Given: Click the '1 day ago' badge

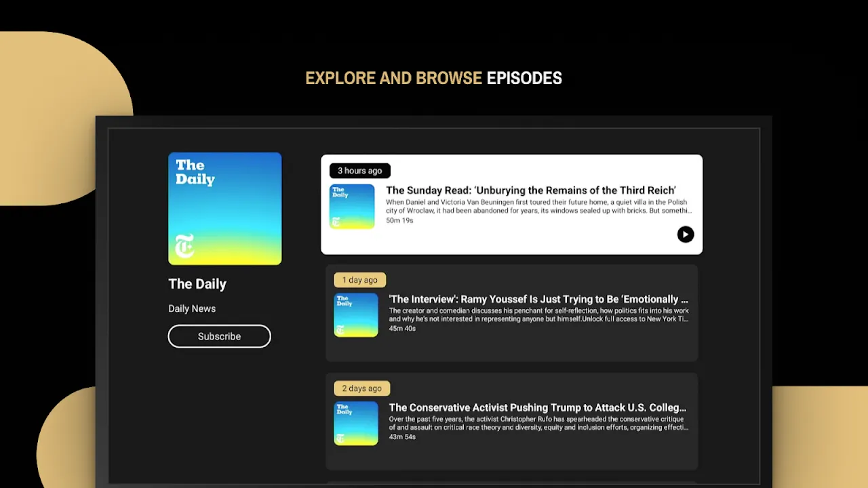Looking at the screenshot, I should tap(360, 280).
